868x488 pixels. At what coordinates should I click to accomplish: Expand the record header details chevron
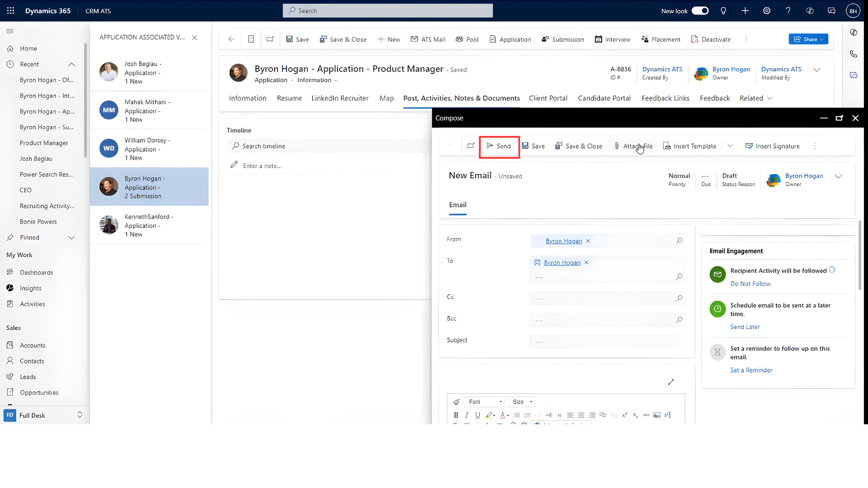[816, 70]
